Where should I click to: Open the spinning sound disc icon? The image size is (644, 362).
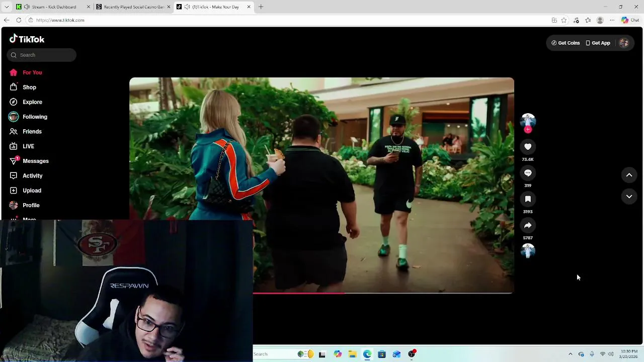528,251
